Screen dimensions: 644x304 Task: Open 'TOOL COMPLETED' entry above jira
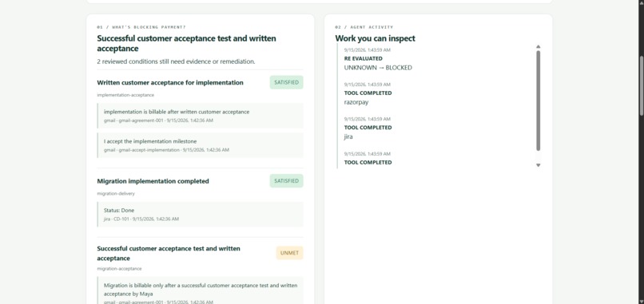coord(368,128)
